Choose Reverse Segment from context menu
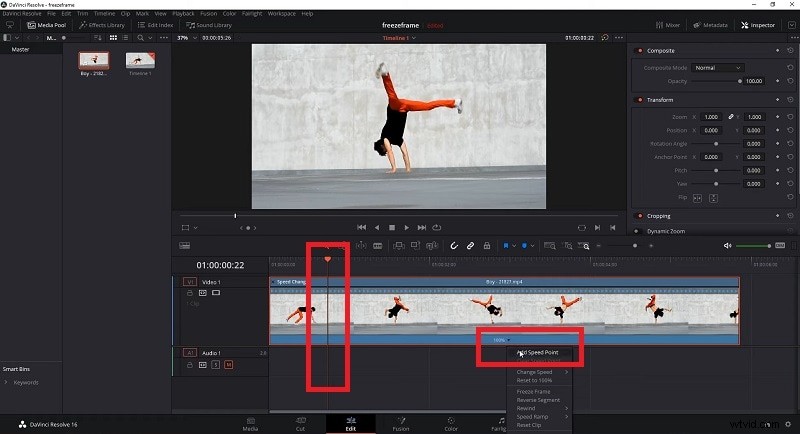This screenshot has height=434, width=800. (x=538, y=400)
